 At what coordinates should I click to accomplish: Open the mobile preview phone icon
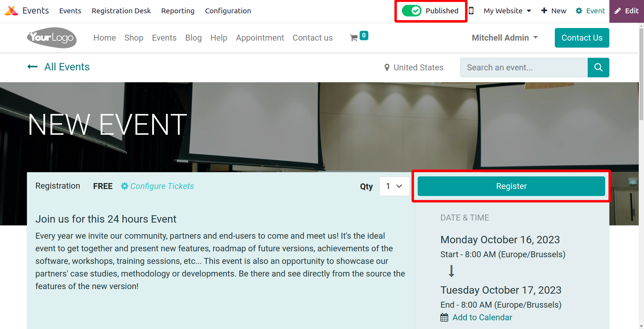pyautogui.click(x=471, y=11)
